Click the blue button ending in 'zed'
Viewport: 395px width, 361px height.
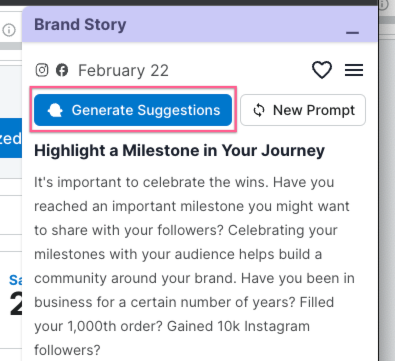(11, 138)
